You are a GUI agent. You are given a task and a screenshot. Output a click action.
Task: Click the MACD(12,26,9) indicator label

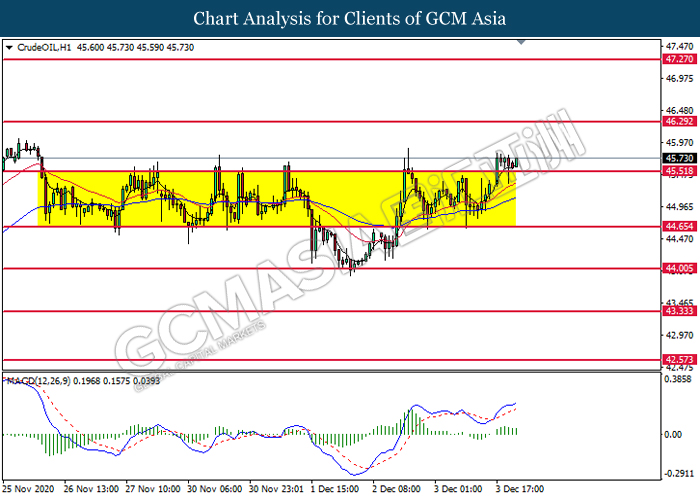(38, 381)
